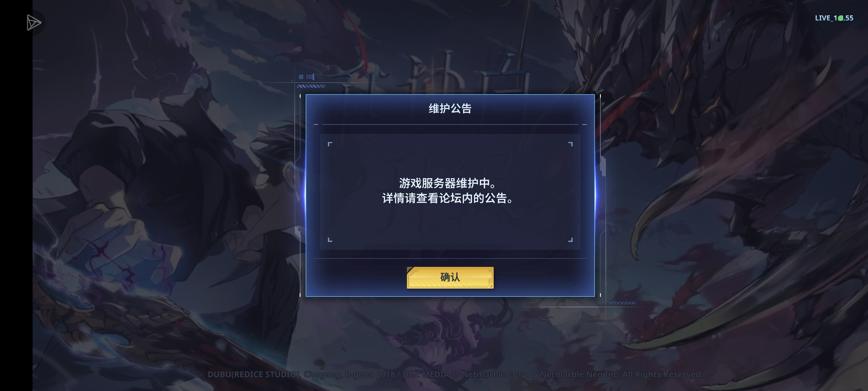Click the green dot in version label
The image size is (868, 391).
tap(841, 18)
